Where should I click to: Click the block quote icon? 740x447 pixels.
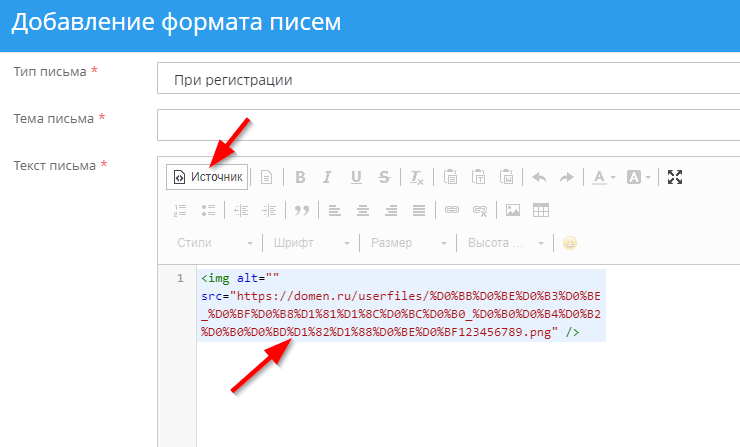click(301, 210)
